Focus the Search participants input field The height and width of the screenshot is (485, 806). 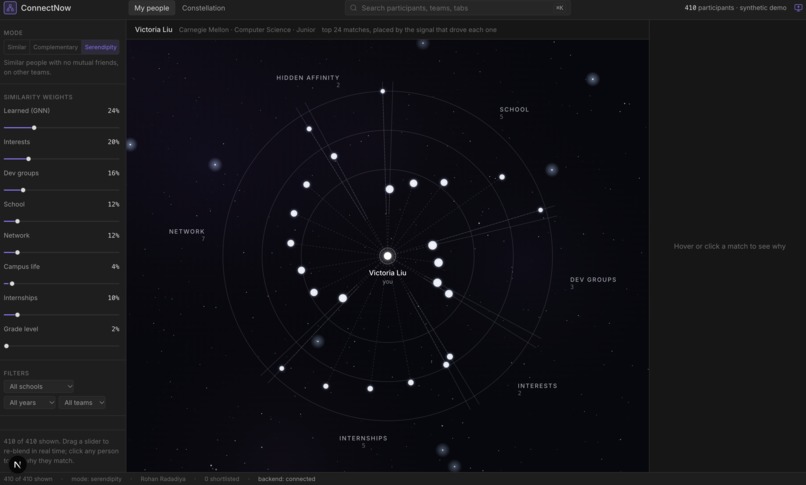457,8
